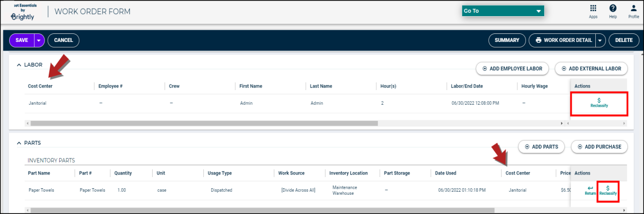Click Part Name column header
Screen dimensions: 644x214
point(39,173)
